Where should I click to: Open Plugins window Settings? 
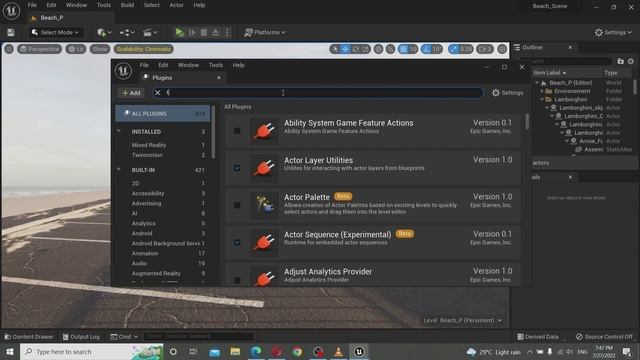point(507,93)
